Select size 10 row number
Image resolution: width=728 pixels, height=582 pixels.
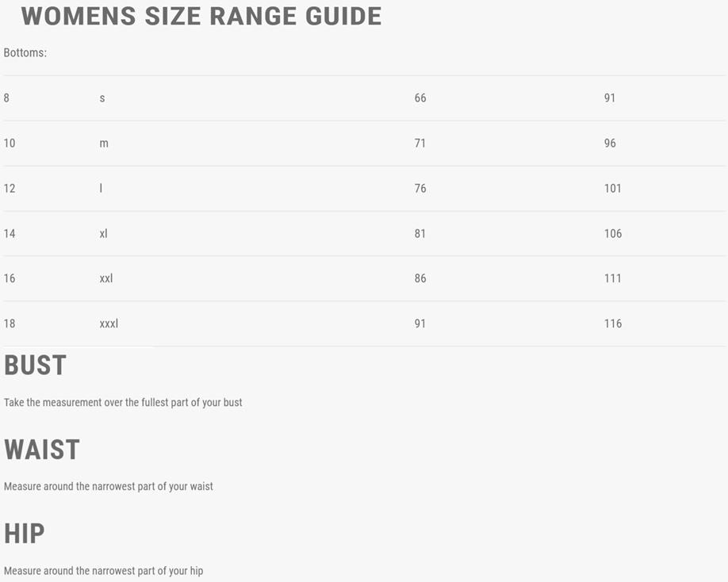click(x=10, y=144)
